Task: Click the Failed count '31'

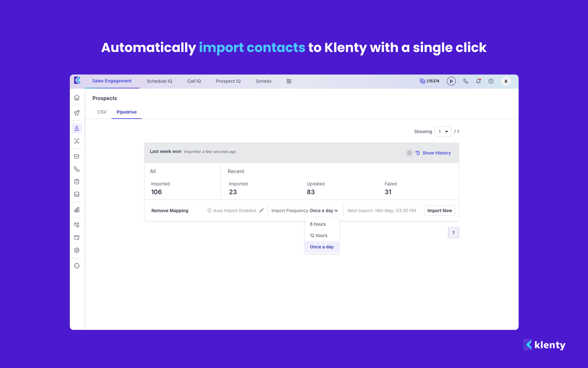Action: click(x=388, y=192)
